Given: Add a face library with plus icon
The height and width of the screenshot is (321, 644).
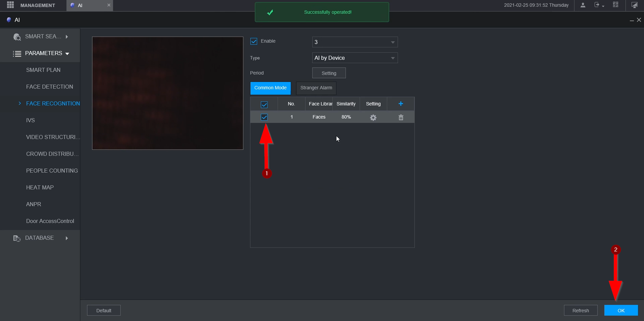Looking at the screenshot, I should click(x=401, y=104).
